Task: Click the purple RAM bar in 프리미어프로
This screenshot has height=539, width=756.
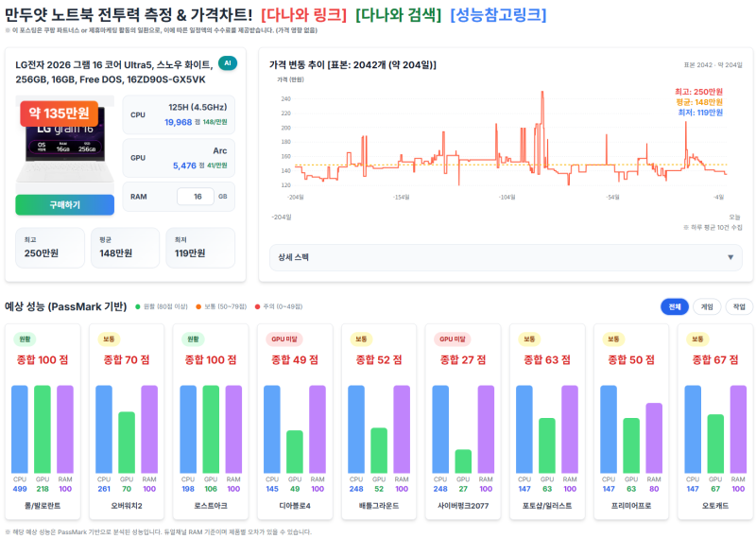Action: [x=654, y=438]
